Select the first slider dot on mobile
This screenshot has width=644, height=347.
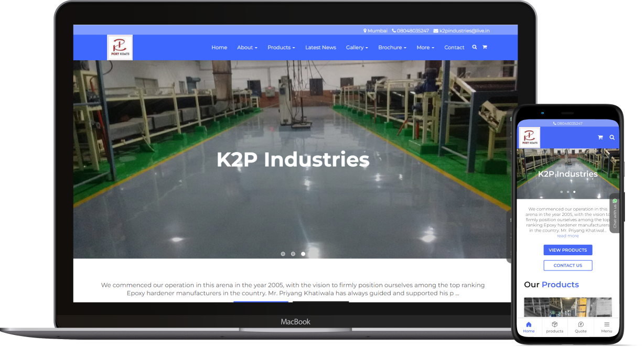(561, 192)
